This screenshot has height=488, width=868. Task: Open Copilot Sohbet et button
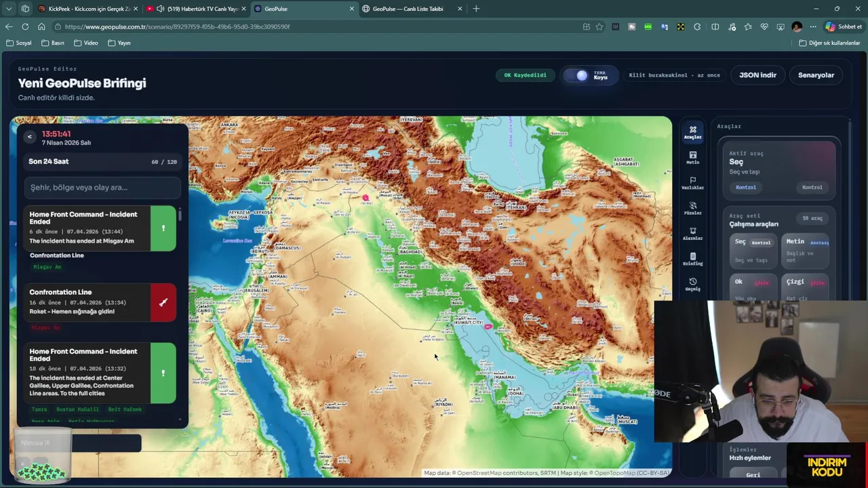point(844,26)
